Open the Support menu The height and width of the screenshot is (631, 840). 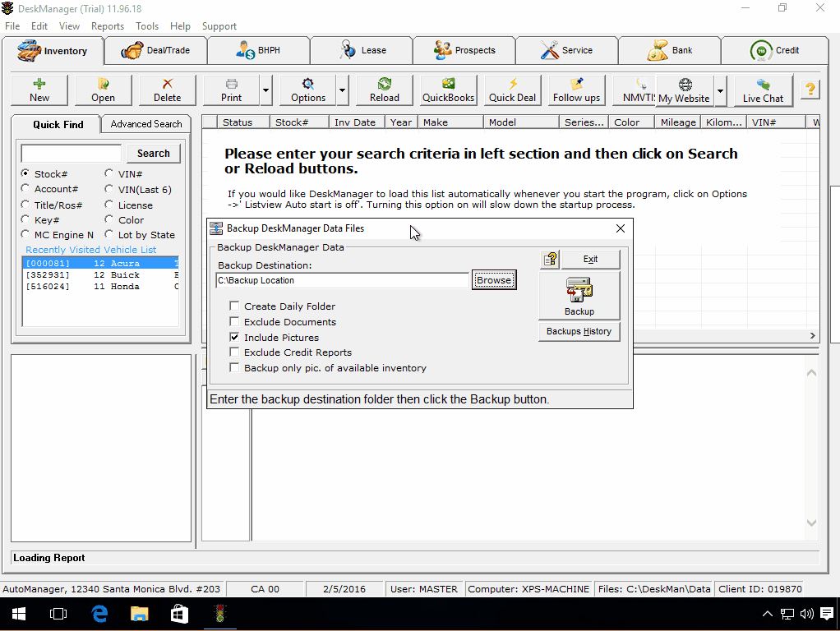[219, 26]
